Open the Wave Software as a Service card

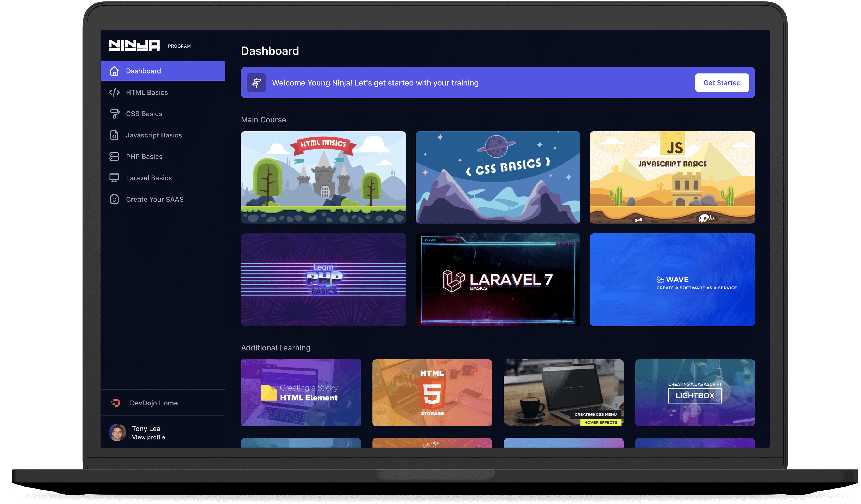[672, 280]
